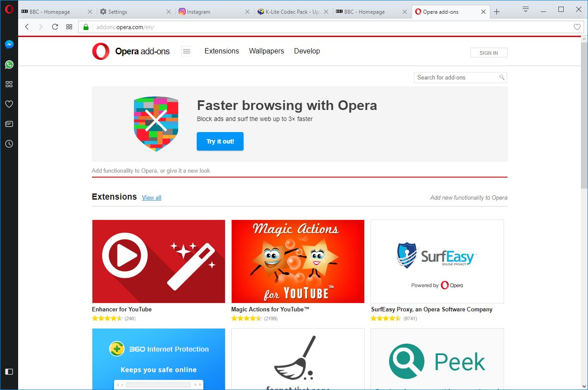Click the Enhancer for YouTube title link
The height and width of the screenshot is (390, 588).
click(122, 309)
